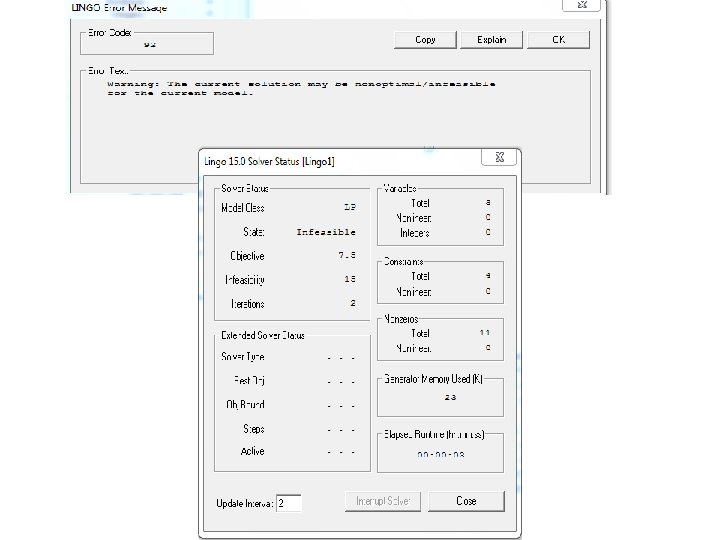Close the LINGO Error Message window
720x540 pixels.
pos(581,5)
